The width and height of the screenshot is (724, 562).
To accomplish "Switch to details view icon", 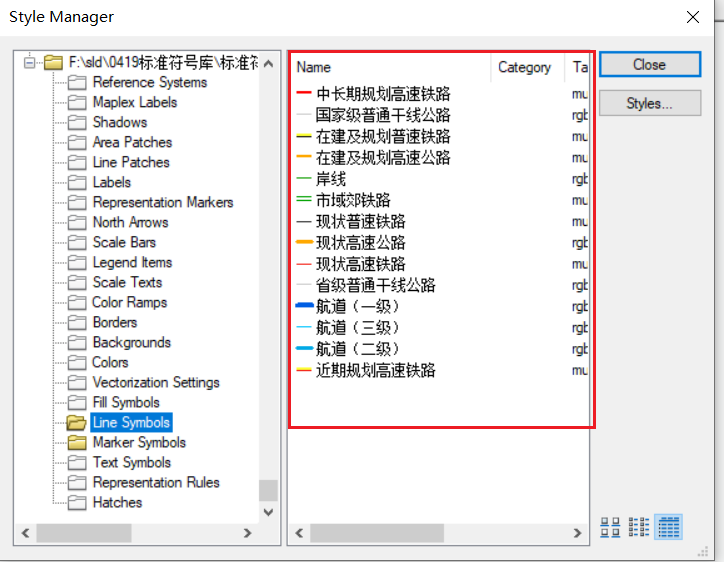I will point(669,527).
